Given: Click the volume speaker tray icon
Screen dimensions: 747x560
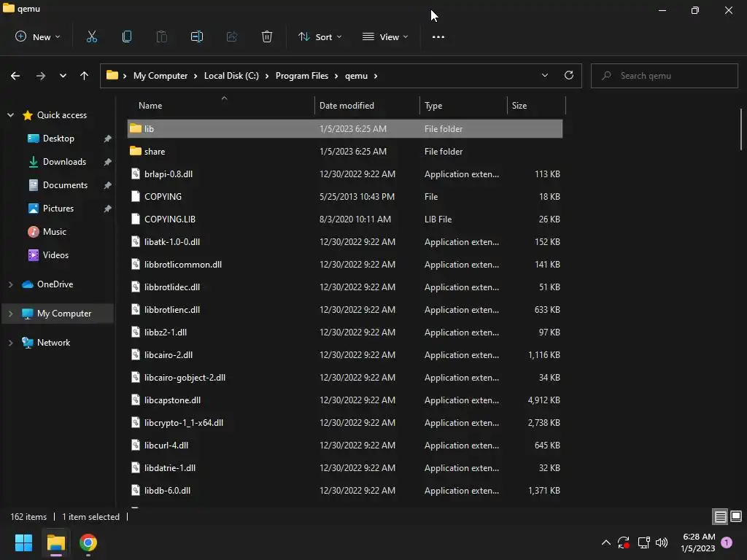Looking at the screenshot, I should tap(662, 542).
